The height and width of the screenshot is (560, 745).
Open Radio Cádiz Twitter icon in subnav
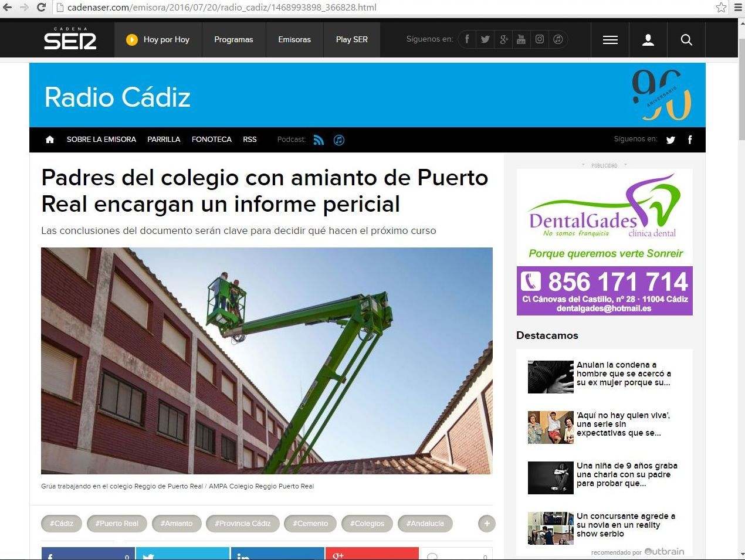[x=670, y=140]
